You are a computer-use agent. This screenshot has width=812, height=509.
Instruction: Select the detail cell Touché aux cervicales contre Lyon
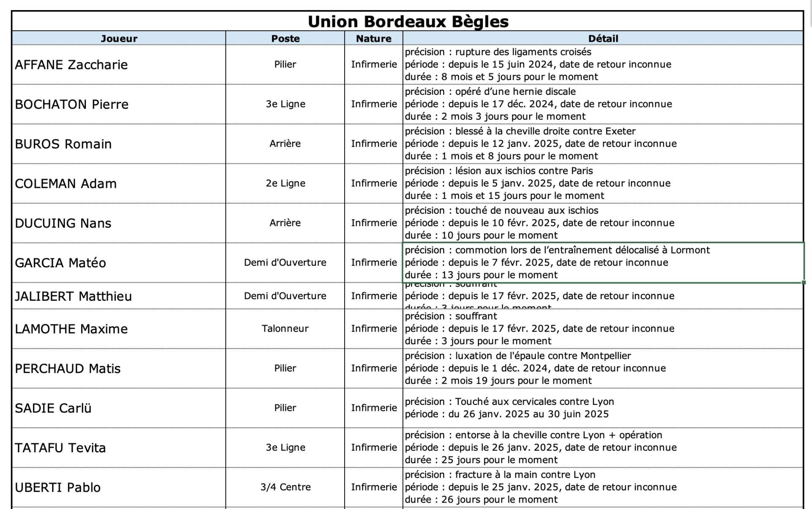click(x=603, y=408)
